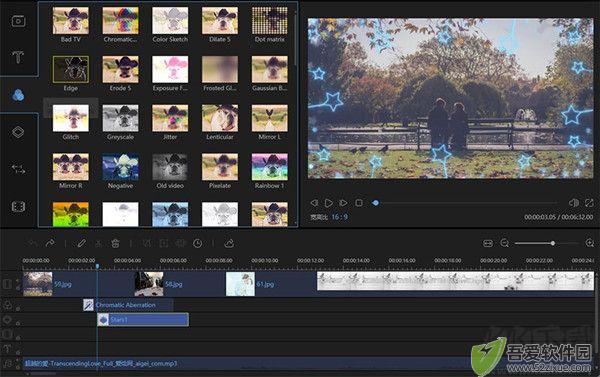
Task: Fit timeline to window icon
Action: pyautogui.click(x=488, y=243)
